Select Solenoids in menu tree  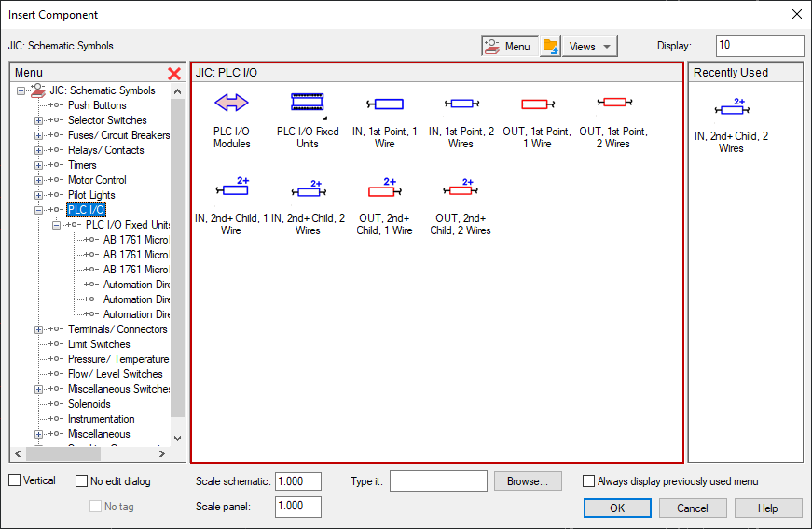[89, 404]
